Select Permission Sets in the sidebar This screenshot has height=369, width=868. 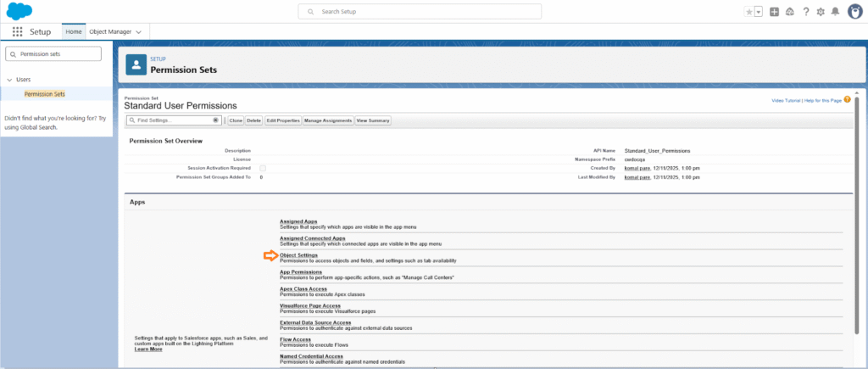tap(45, 94)
